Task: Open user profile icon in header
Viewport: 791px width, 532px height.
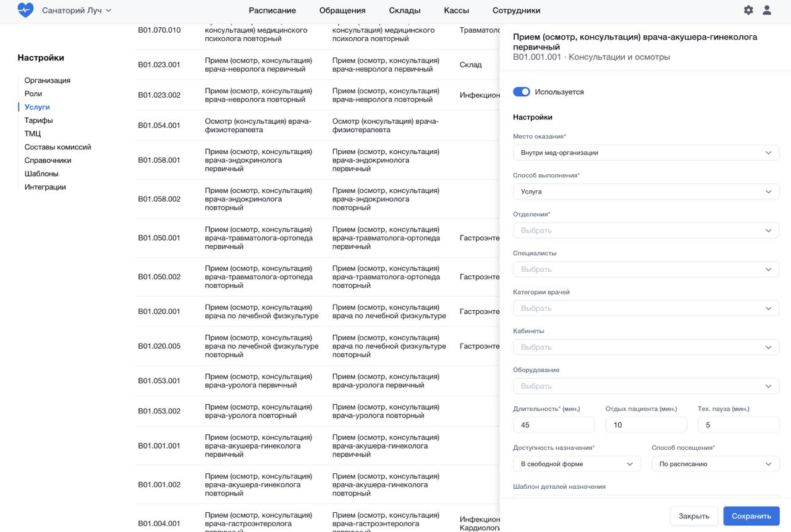Action: coord(767,11)
